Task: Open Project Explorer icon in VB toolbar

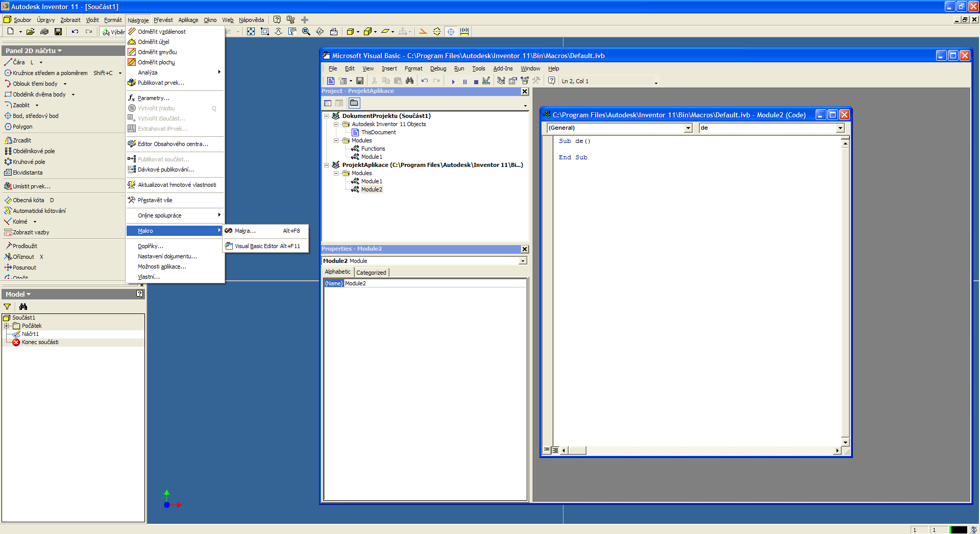Action: (x=501, y=81)
